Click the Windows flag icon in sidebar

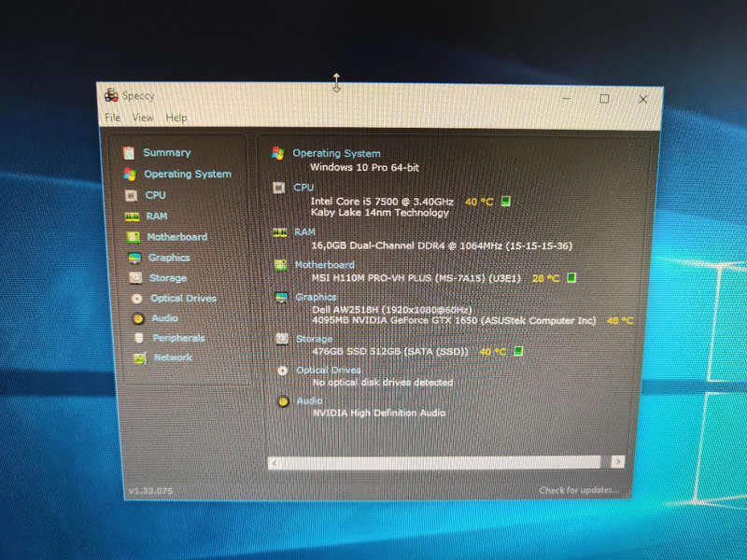(130, 175)
